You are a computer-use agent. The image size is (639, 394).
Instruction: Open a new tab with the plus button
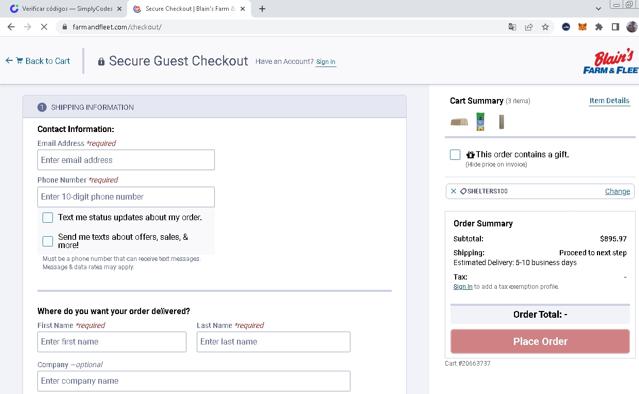coord(262,9)
